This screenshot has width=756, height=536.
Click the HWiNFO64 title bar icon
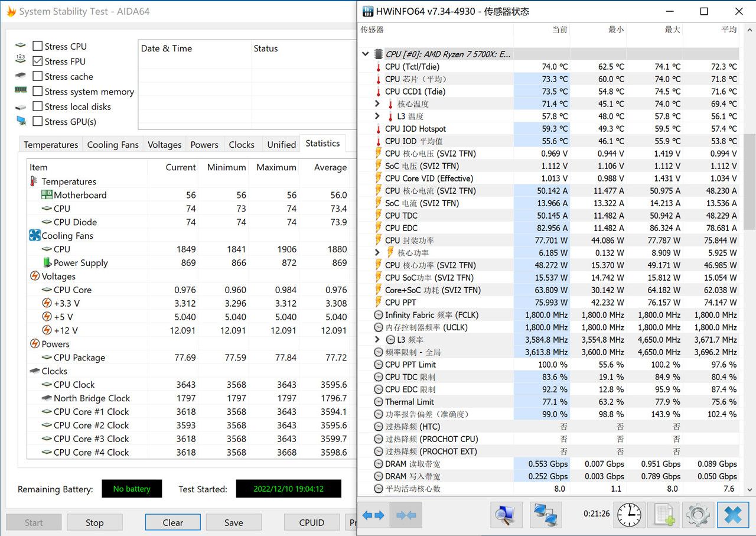tap(368, 11)
